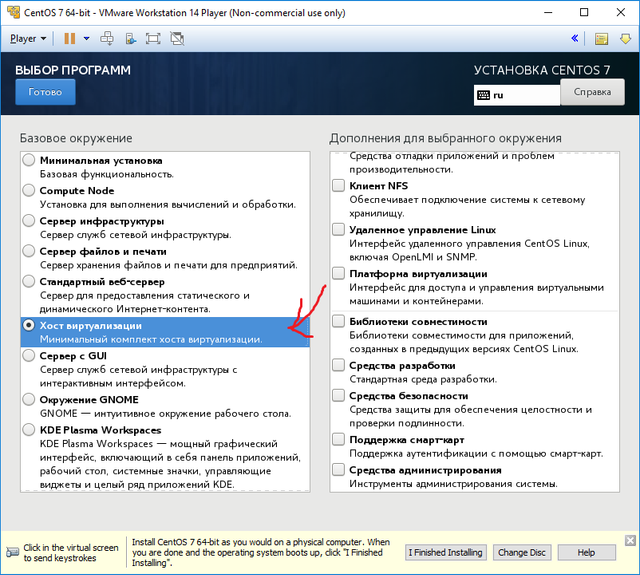This screenshot has width=640, height=575.
Task: Enable Платформа виртуализации checkbox
Action: pyautogui.click(x=338, y=273)
